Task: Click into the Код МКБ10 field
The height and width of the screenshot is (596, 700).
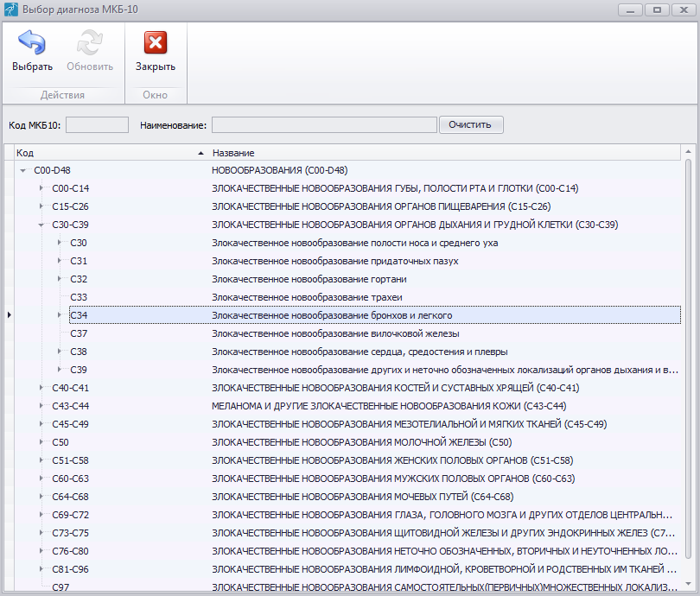Action: coord(97,125)
